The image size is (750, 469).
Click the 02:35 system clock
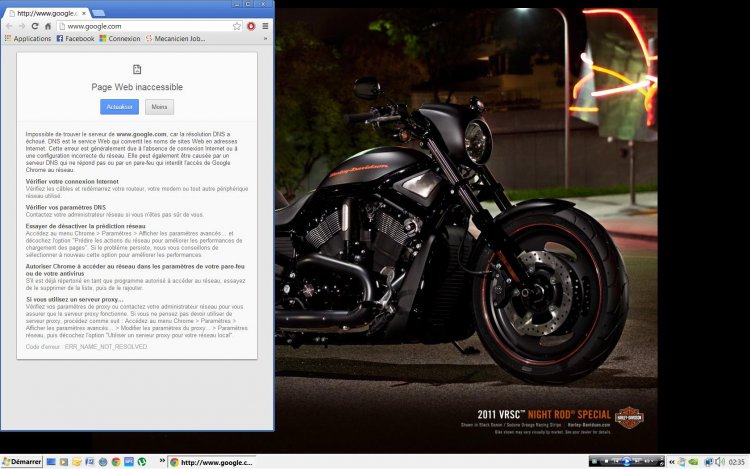(x=737, y=462)
